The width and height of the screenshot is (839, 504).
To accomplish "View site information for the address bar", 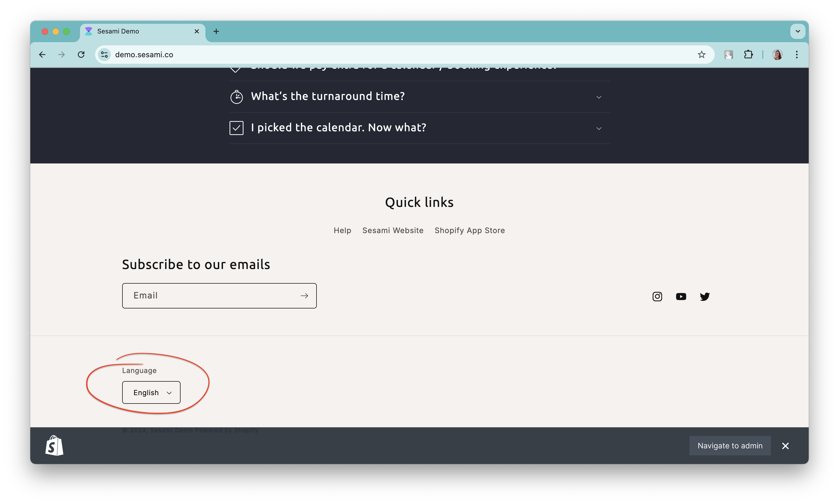I will [104, 55].
